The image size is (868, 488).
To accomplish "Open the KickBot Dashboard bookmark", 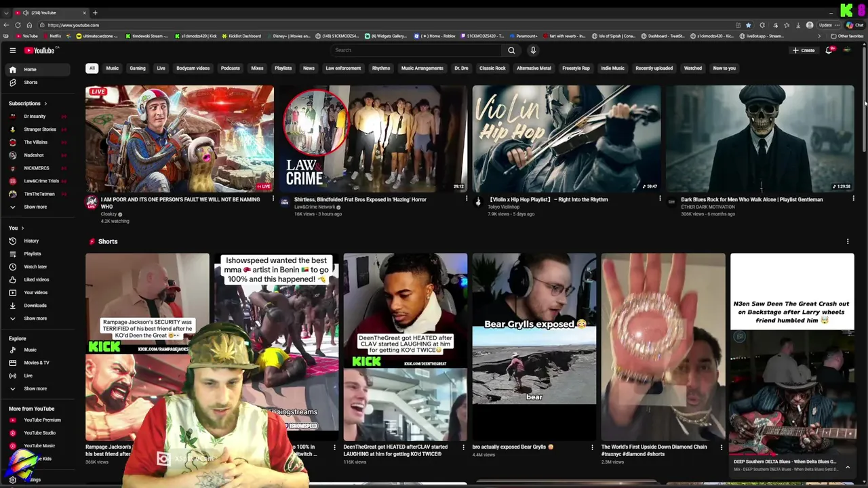I will click(241, 36).
